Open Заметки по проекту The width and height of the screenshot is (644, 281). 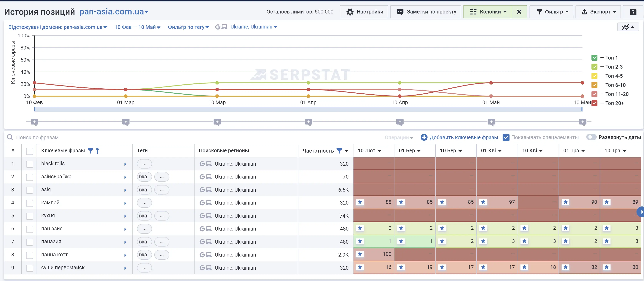pos(425,12)
